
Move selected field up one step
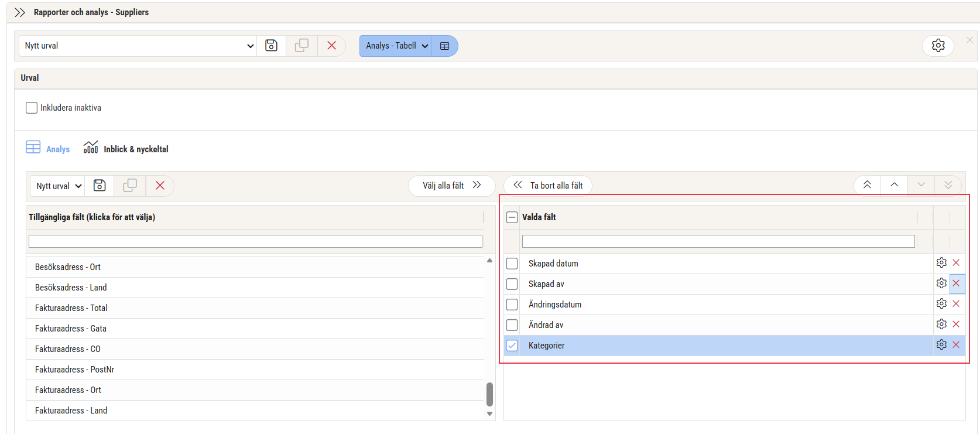[x=894, y=185]
